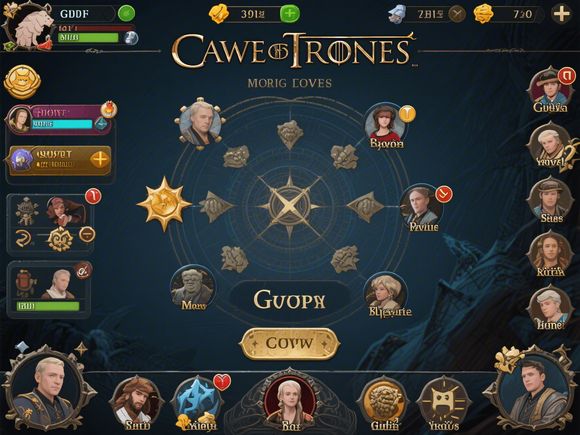
Task: Add gold using the green plus button
Action: tap(290, 14)
